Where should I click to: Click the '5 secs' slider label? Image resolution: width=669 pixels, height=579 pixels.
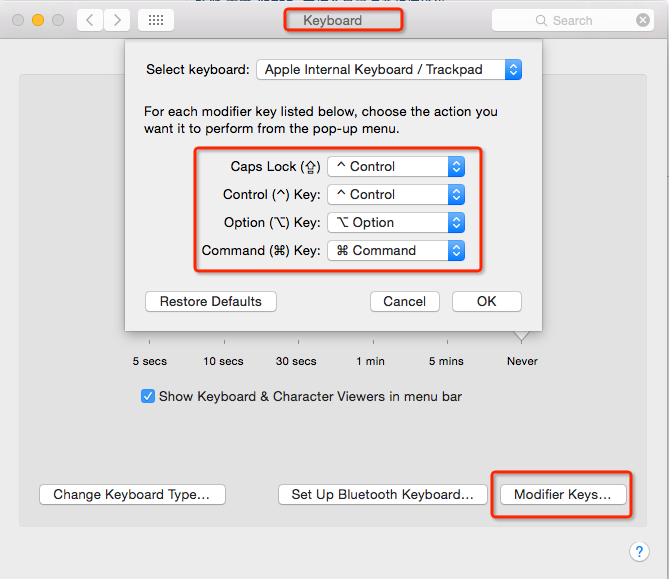[149, 361]
